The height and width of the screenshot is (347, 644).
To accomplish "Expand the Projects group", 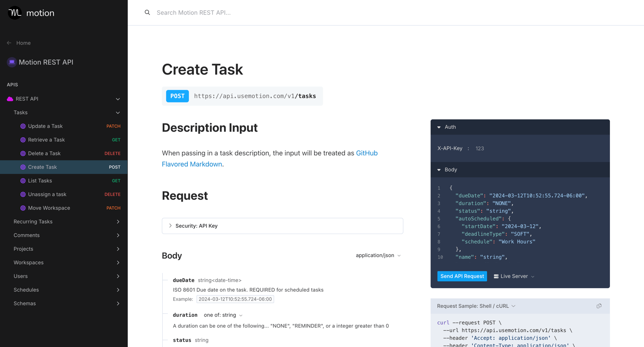I will [118, 249].
